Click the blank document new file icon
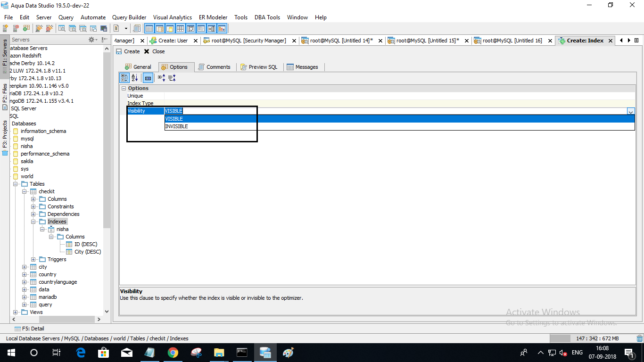The width and height of the screenshot is (644, 362). pos(116,28)
